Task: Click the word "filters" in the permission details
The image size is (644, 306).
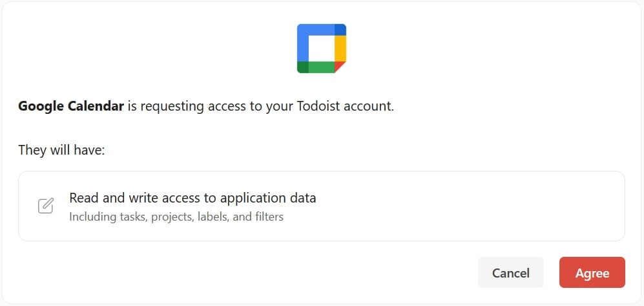Action: coord(268,217)
